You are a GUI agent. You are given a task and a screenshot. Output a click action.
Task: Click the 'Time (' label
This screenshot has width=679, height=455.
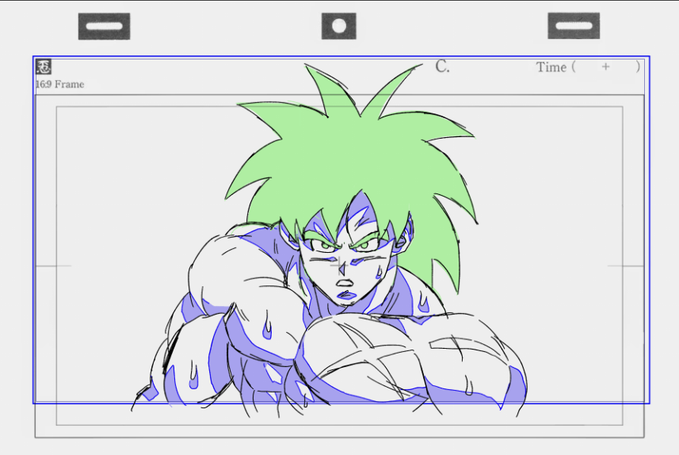556,67
